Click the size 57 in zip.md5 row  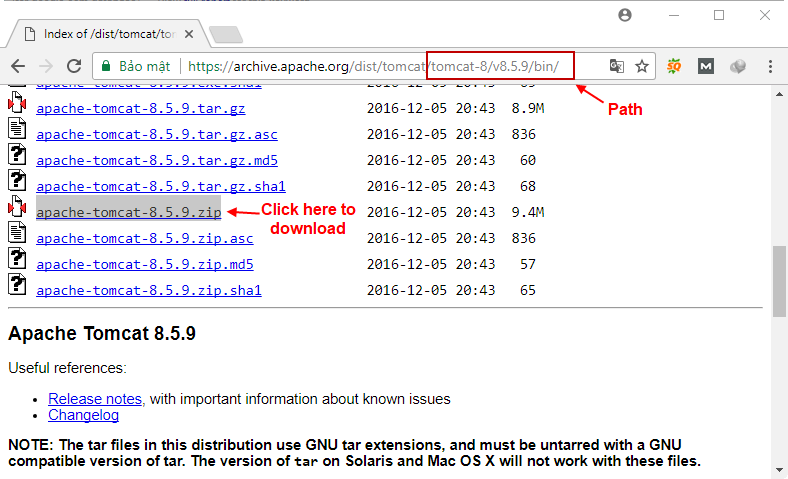click(x=528, y=264)
